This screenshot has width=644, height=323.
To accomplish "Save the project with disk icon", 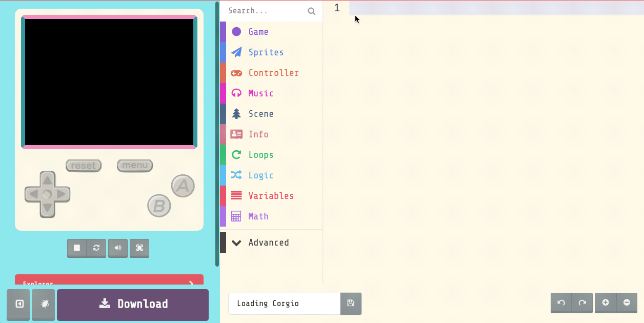I will point(351,304).
